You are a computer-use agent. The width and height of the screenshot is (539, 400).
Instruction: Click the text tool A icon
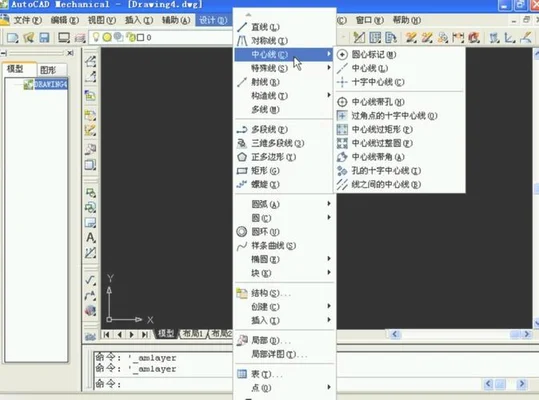90,237
